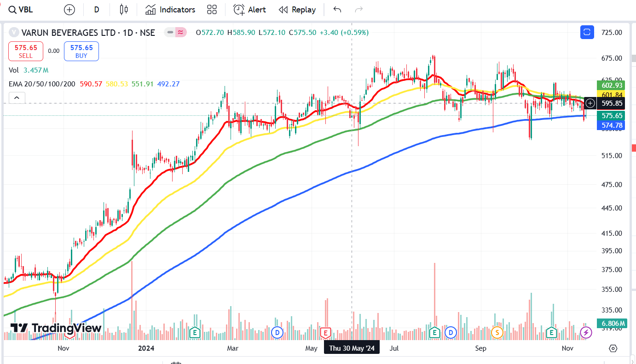
Task: Click the round V logo of Varun Beverages
Action: (x=14, y=33)
